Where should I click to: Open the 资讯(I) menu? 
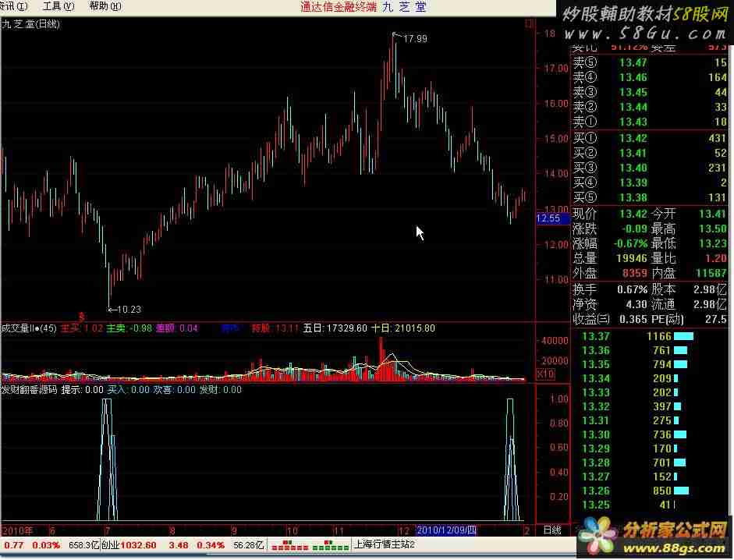pyautogui.click(x=14, y=6)
